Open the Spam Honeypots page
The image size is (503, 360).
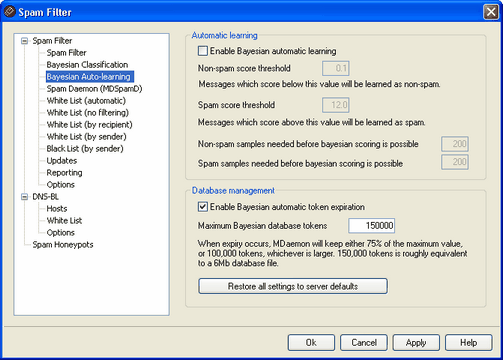click(x=63, y=245)
